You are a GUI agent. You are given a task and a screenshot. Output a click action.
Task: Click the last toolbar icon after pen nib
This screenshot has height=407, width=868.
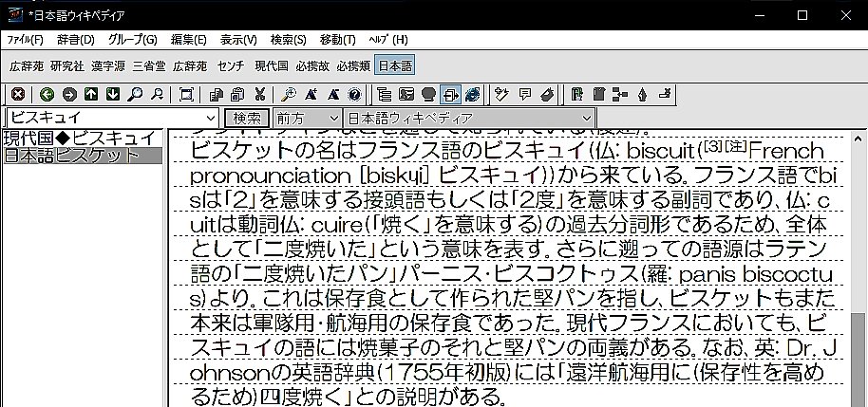click(x=664, y=95)
